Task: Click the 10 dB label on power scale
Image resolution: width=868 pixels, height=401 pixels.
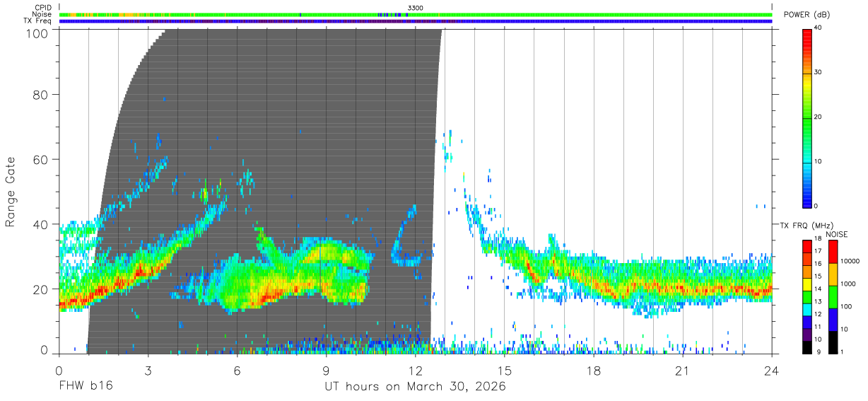Action: pos(819,162)
